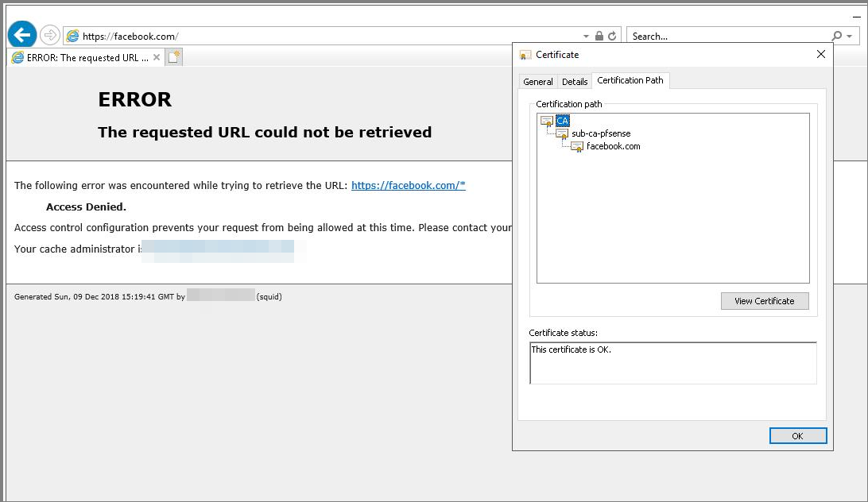Click the CA certificate icon in tree
This screenshot has height=502, width=868.
(547, 121)
